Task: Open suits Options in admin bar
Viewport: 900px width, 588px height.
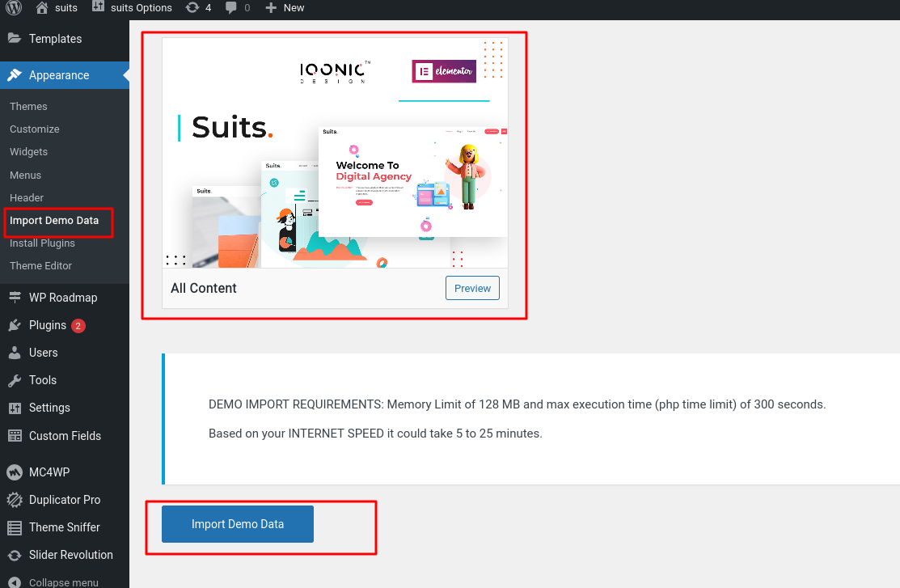Action: 142,7
